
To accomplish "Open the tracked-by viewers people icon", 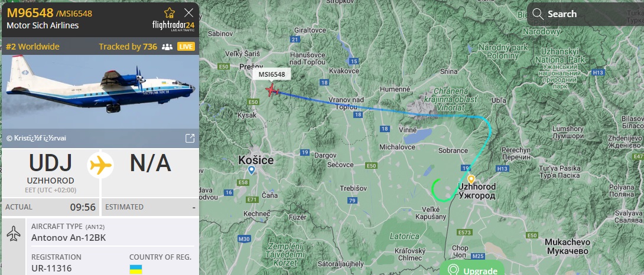I will pos(167,47).
